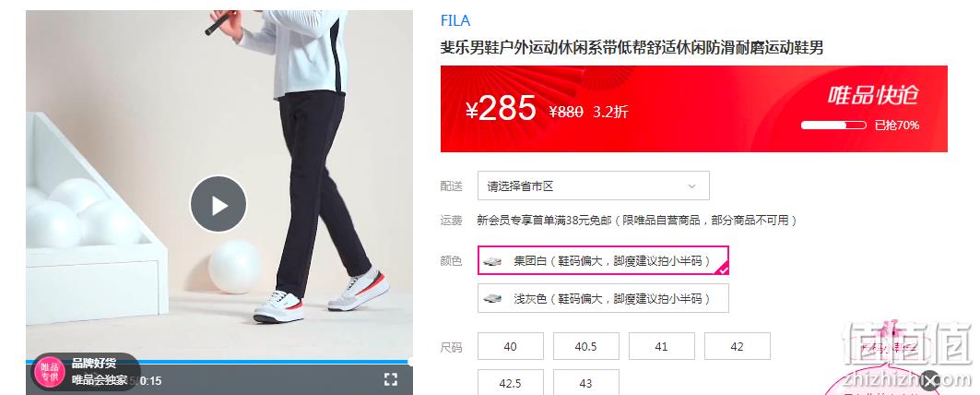This screenshot has height=395, width=980.
Task: Choose shoe size 40.5
Action: point(586,346)
